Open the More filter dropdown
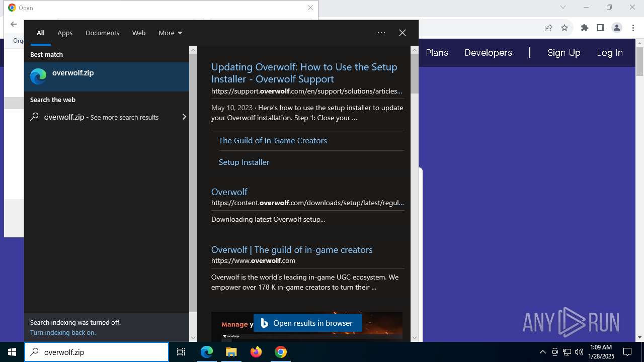This screenshot has height=362, width=644. click(171, 33)
